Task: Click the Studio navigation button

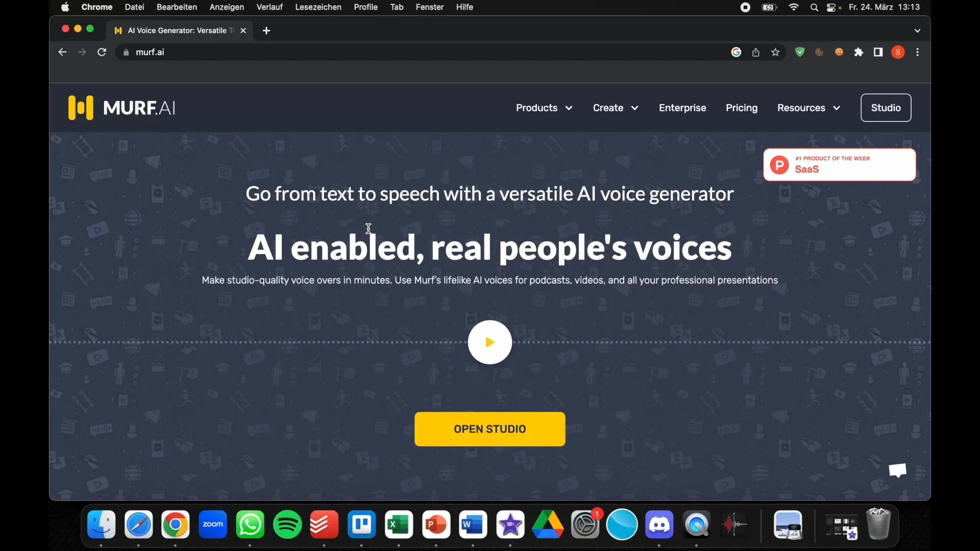Action: [x=886, y=108]
